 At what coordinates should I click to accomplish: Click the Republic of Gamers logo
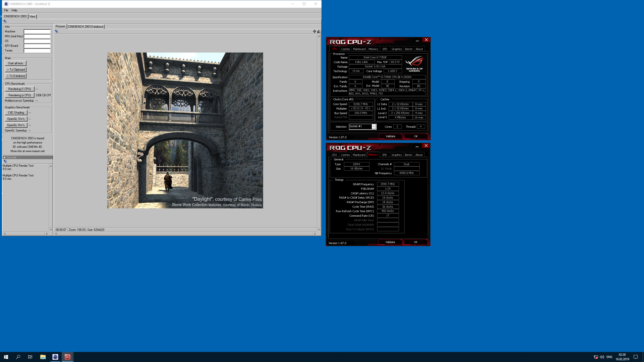414,64
